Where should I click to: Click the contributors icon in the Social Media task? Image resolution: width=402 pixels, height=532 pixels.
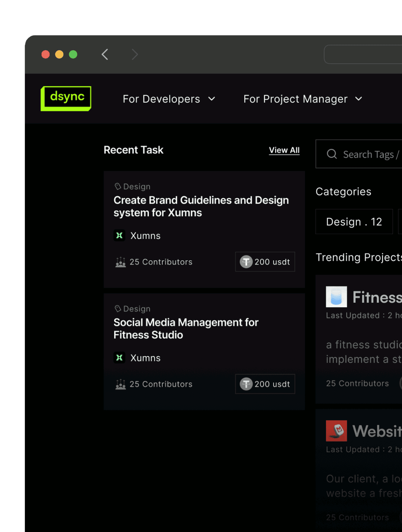click(x=121, y=384)
